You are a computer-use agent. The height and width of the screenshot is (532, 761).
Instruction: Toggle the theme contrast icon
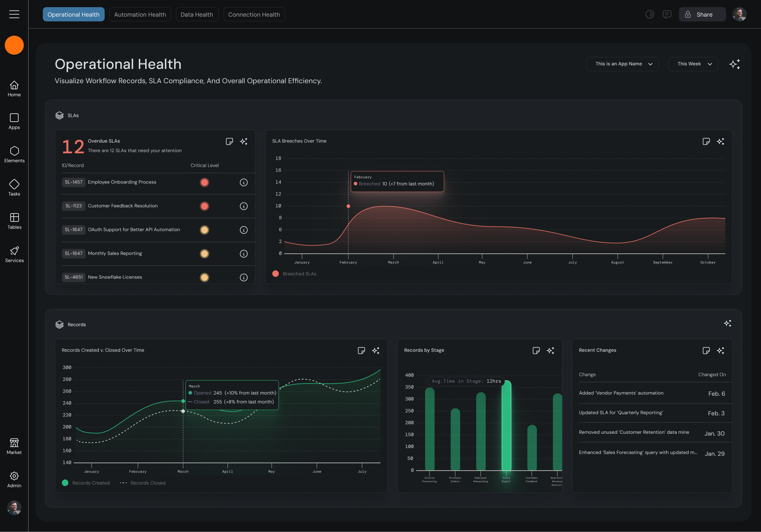(x=650, y=14)
